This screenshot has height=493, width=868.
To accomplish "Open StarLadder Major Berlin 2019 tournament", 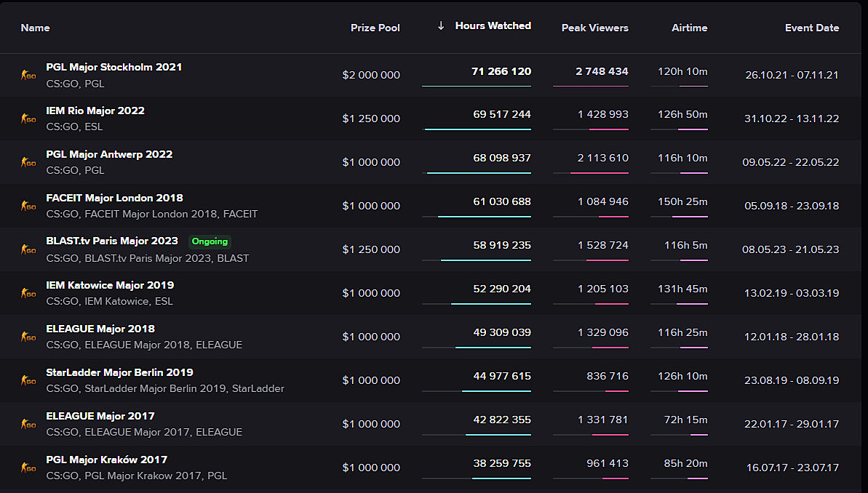I will (119, 372).
